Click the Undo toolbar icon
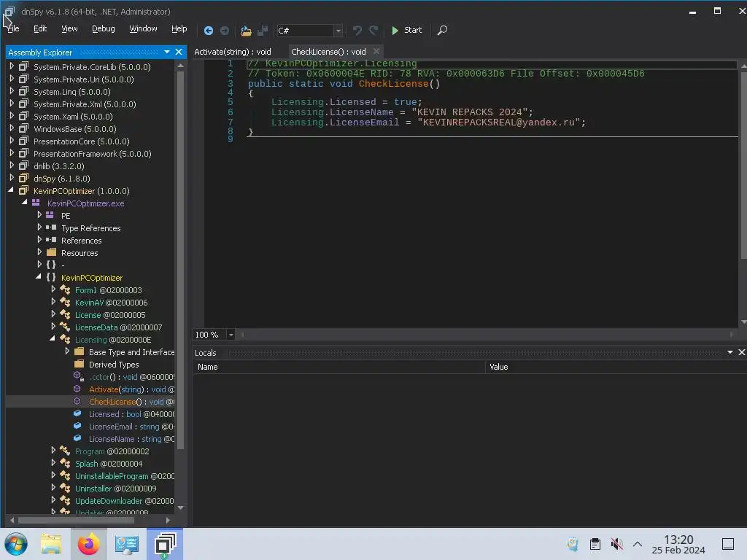747x560 pixels. pos(357,31)
